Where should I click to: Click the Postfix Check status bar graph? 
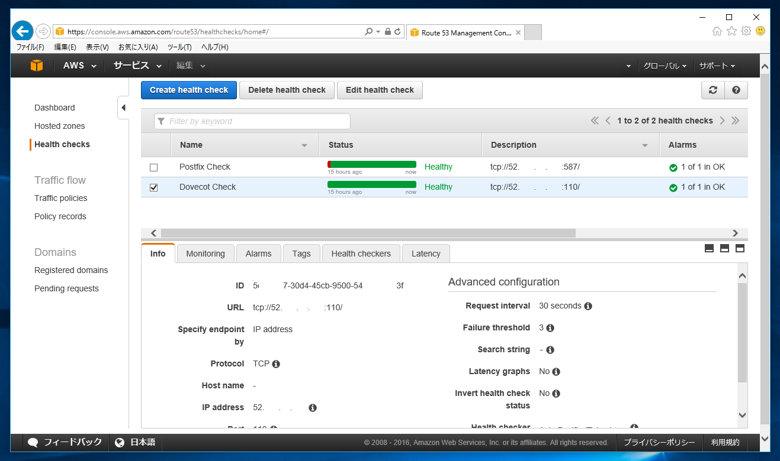point(372,165)
